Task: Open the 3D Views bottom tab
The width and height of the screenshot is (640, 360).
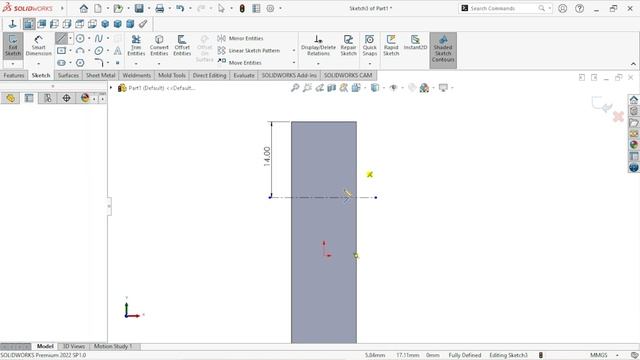Action: 73,347
